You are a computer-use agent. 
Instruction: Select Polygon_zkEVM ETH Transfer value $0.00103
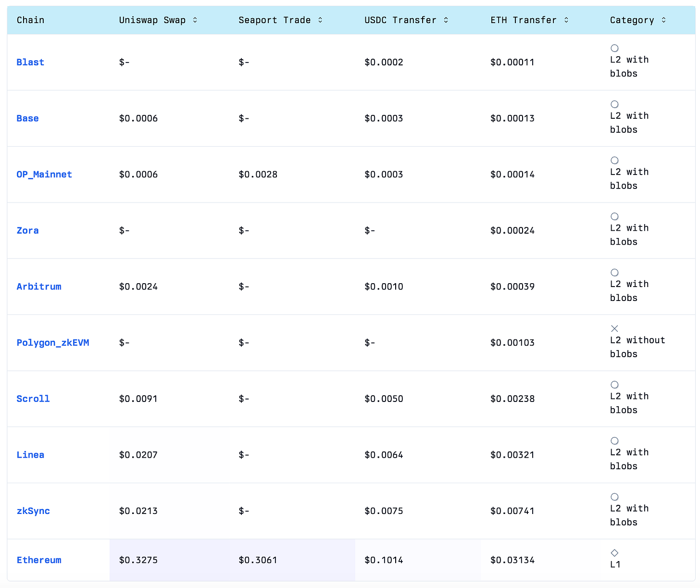512,343
